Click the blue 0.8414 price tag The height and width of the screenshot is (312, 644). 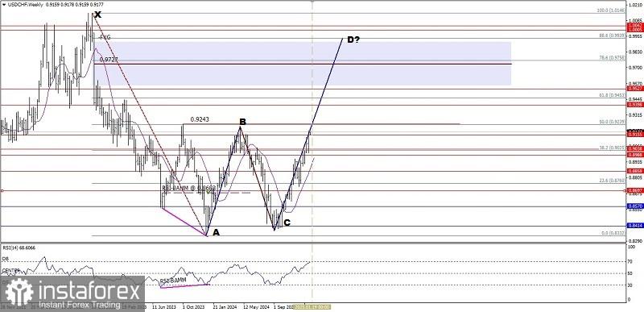click(635, 225)
